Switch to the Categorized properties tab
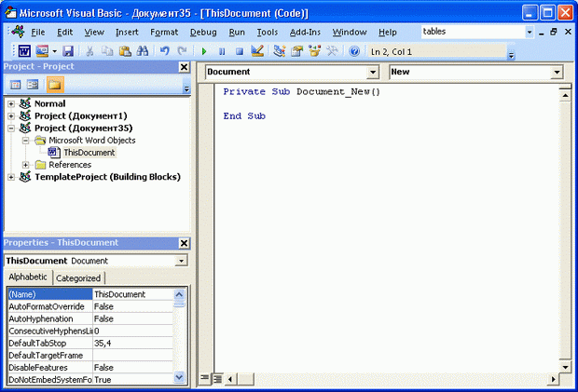Screen dimensions: 578x392 [78, 278]
